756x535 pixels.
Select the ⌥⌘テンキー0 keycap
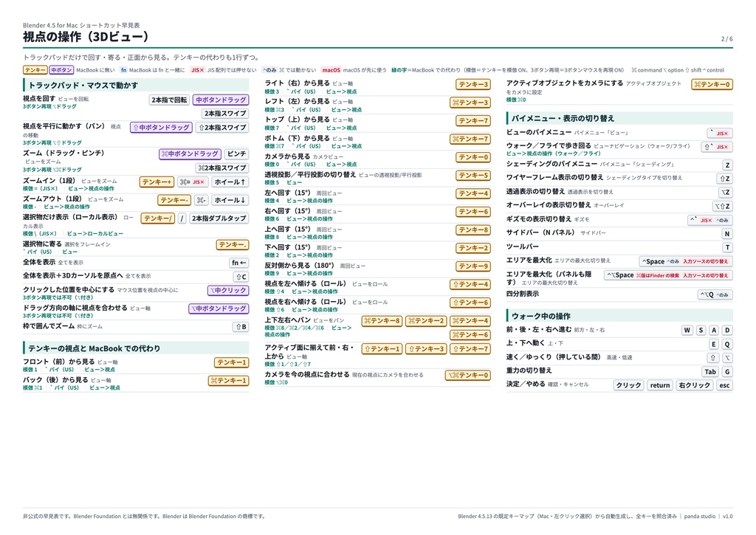(468, 375)
